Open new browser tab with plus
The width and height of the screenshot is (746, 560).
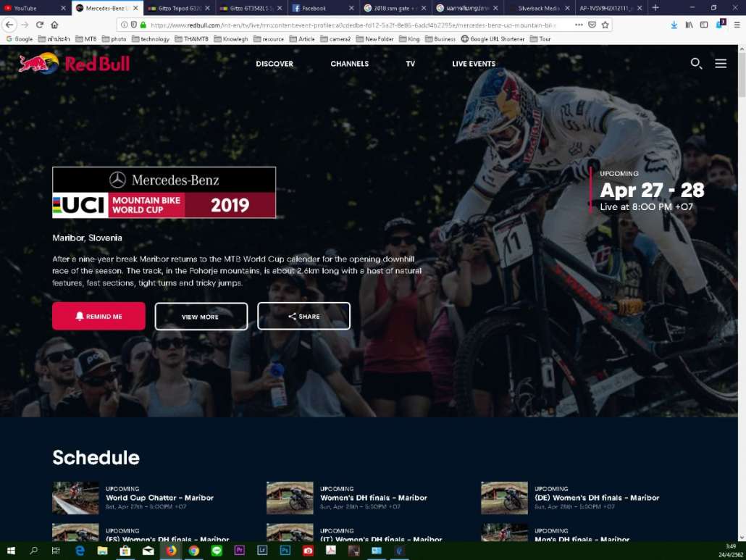(x=655, y=8)
